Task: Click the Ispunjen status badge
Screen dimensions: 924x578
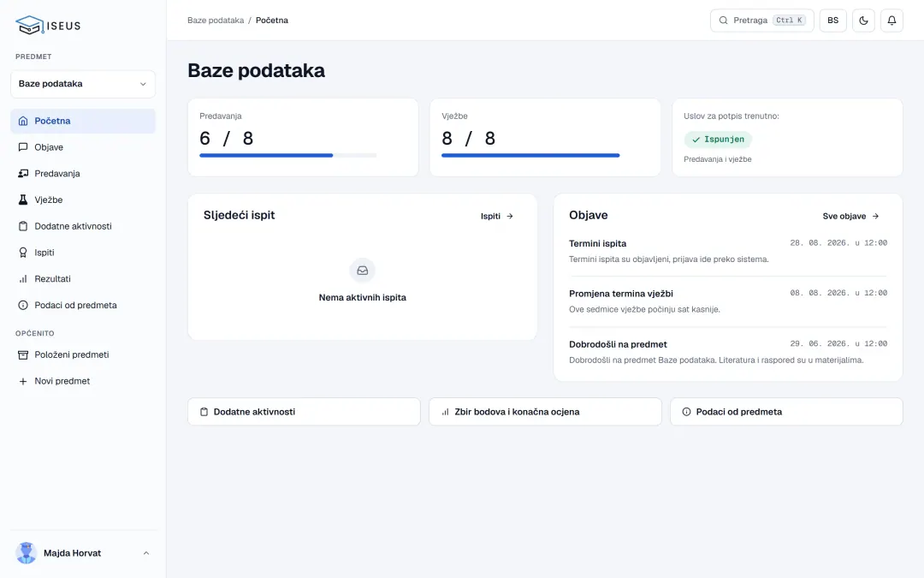Action: click(x=718, y=140)
